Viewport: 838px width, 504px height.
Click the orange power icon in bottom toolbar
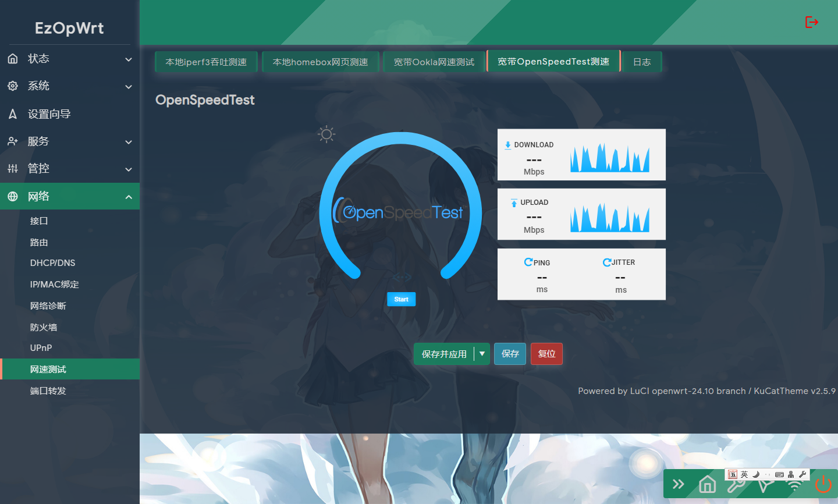pos(823,484)
